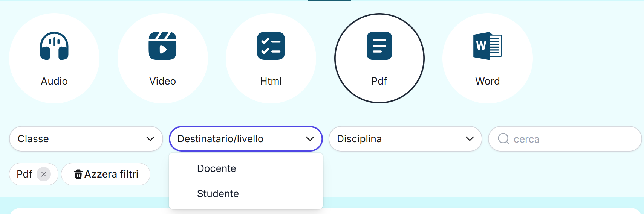Image resolution: width=644 pixels, height=214 pixels.
Task: Expand the Classe dropdown
Action: (x=86, y=139)
